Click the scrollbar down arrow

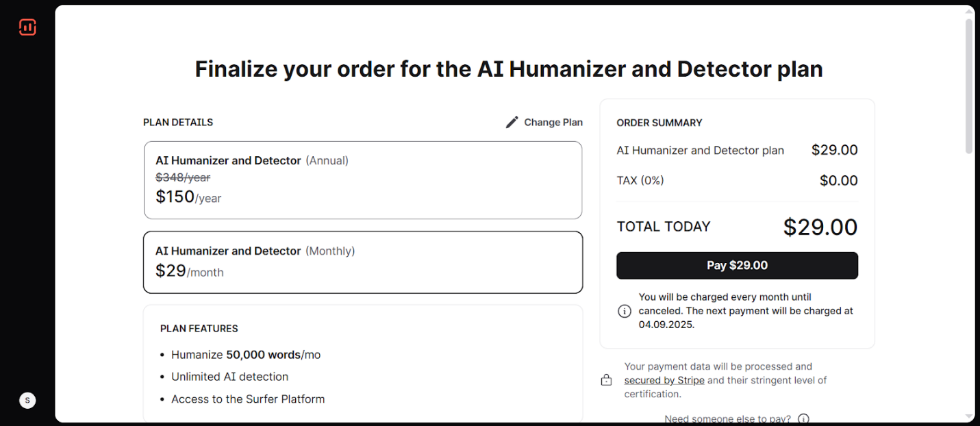pyautogui.click(x=969, y=416)
